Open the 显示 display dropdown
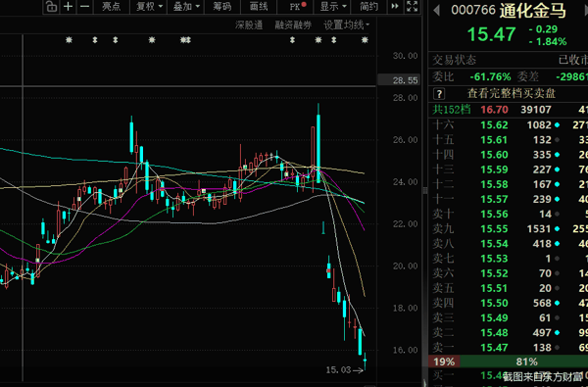The height and width of the screenshot is (387, 588). (x=333, y=7)
